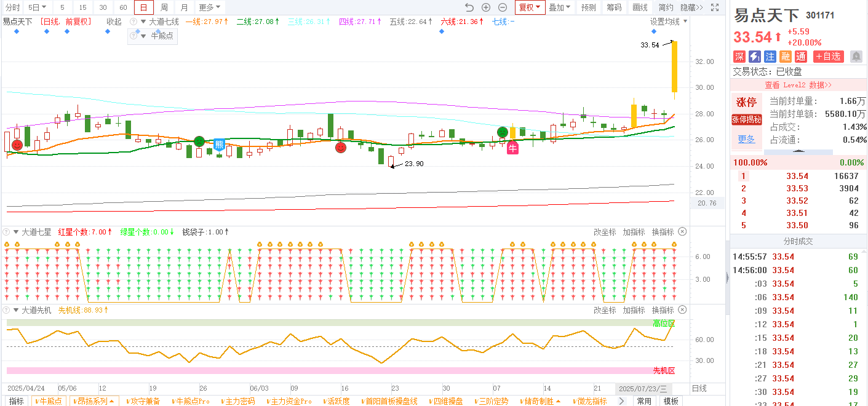
Task: Open 查看 Level2 数据 link
Action: (x=798, y=85)
